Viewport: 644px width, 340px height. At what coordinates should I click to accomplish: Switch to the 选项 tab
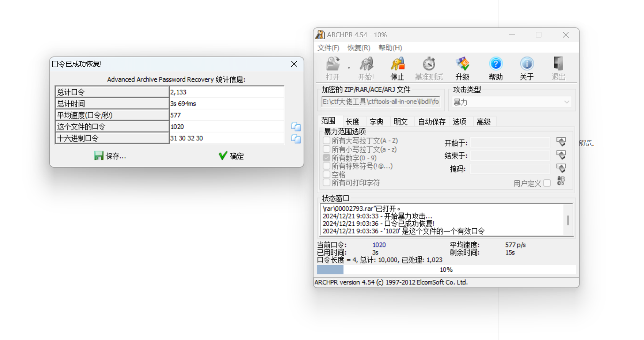(x=460, y=122)
